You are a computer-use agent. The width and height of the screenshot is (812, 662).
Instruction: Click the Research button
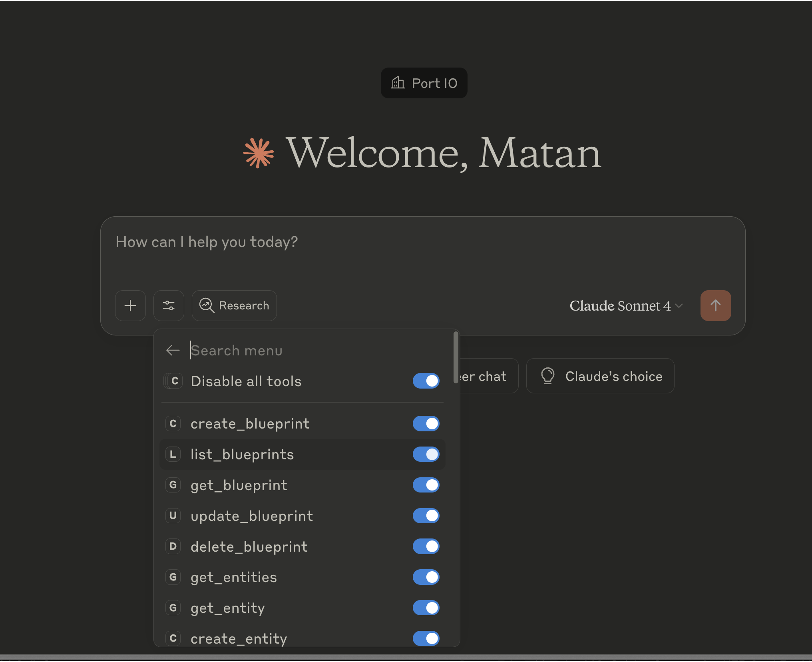coord(234,305)
